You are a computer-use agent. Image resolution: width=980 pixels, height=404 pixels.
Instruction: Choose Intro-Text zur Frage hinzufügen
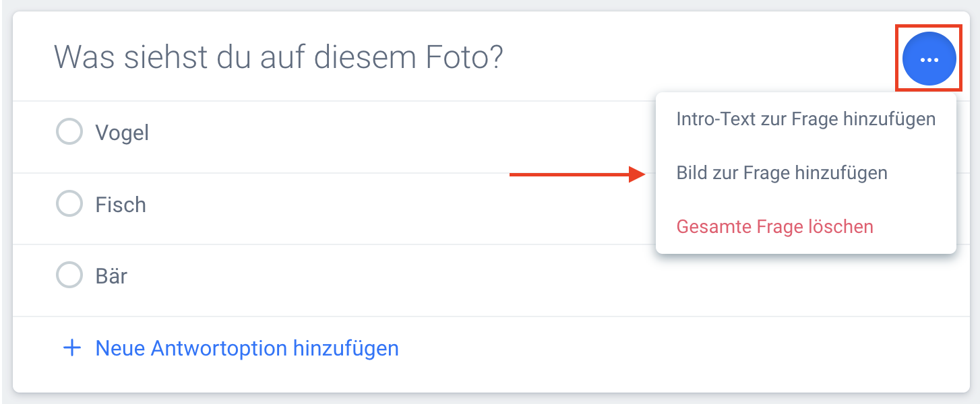[x=805, y=119]
